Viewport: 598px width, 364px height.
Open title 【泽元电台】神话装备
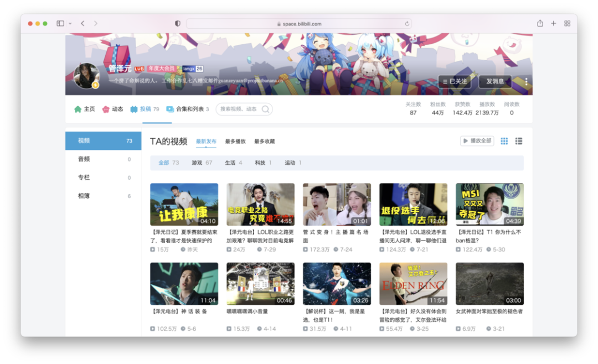179,311
